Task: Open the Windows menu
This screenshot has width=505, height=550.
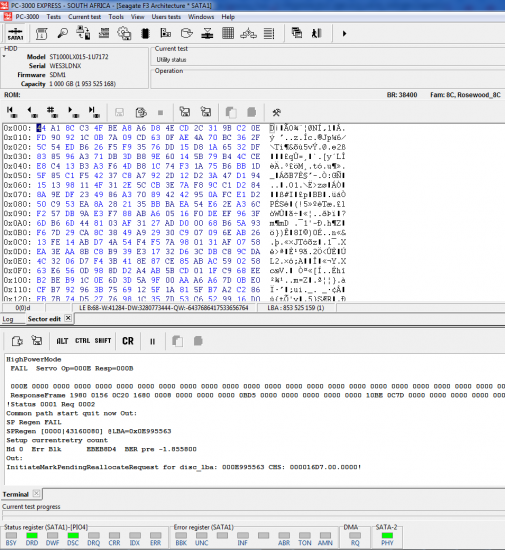Action: [x=201, y=17]
